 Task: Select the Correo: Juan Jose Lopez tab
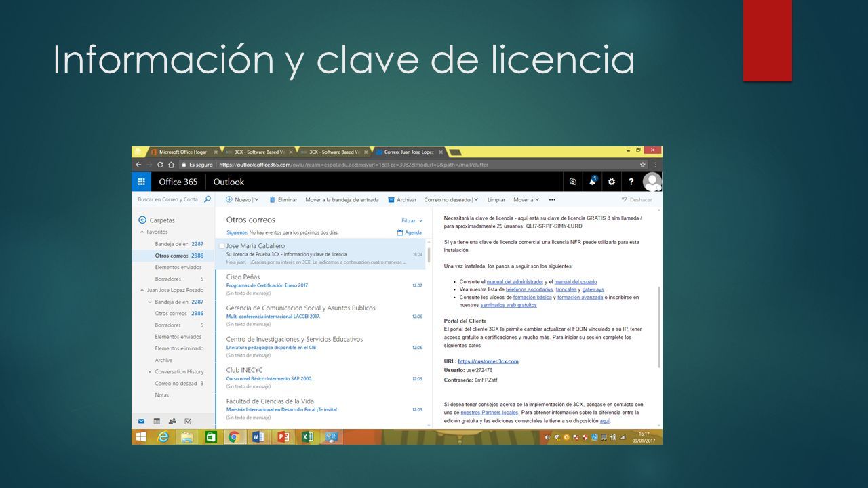tap(410, 152)
